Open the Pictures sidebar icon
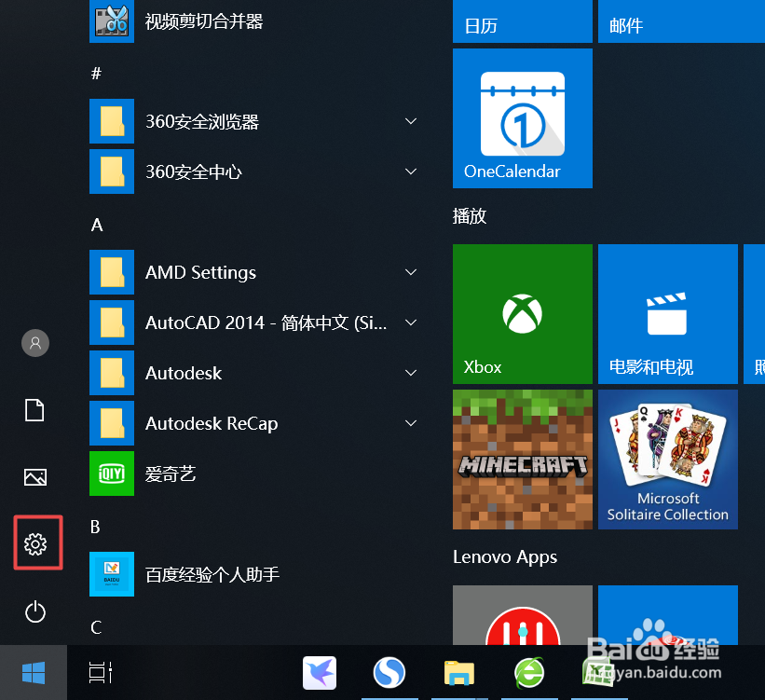The image size is (765, 700). point(35,477)
